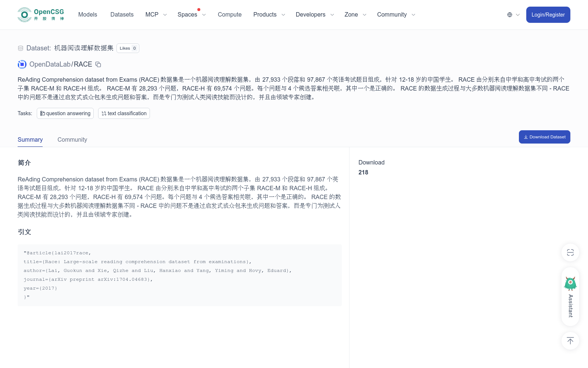The image size is (588, 368).
Task: Open the OpenDataLab namespace link
Action: pos(50,64)
